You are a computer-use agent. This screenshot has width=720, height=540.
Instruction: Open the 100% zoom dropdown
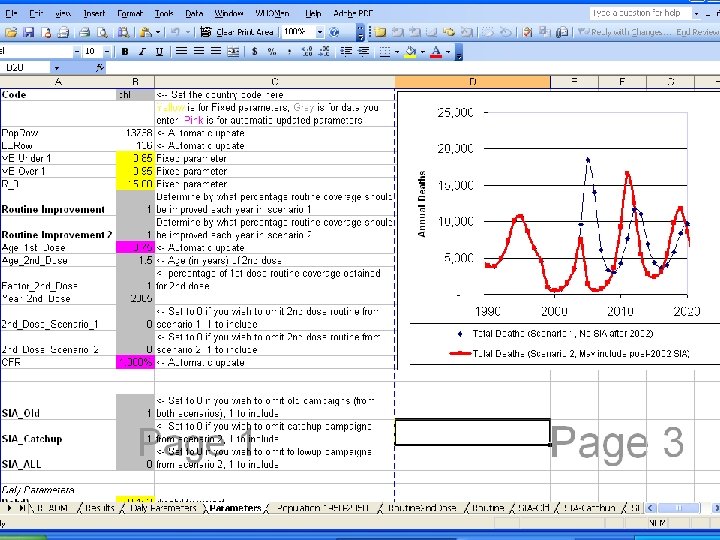[x=320, y=32]
